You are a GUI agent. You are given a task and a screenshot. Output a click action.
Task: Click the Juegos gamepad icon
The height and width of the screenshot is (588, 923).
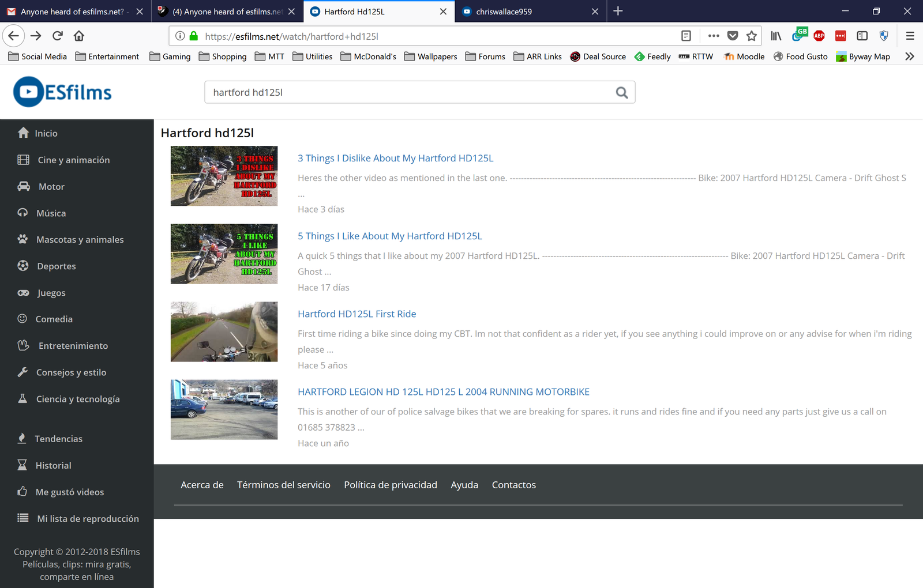[x=23, y=293]
